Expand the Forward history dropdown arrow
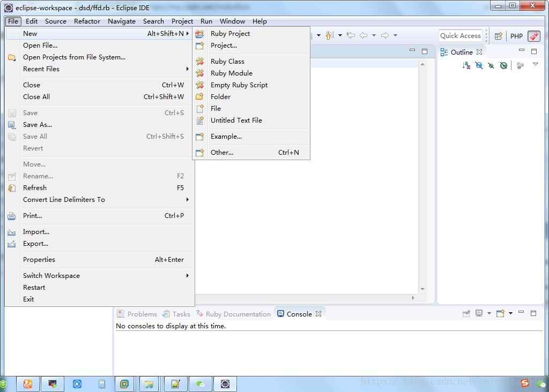This screenshot has height=392, width=549. tap(395, 35)
